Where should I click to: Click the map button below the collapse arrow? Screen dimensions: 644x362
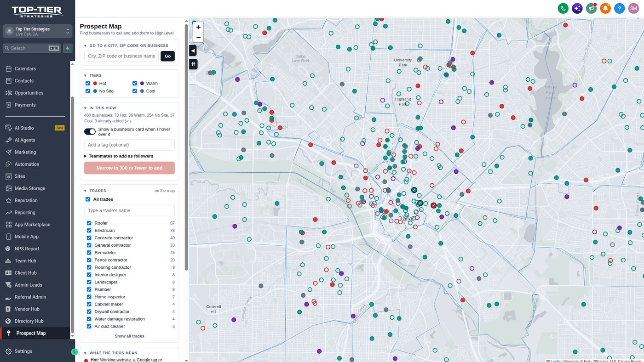tap(193, 64)
